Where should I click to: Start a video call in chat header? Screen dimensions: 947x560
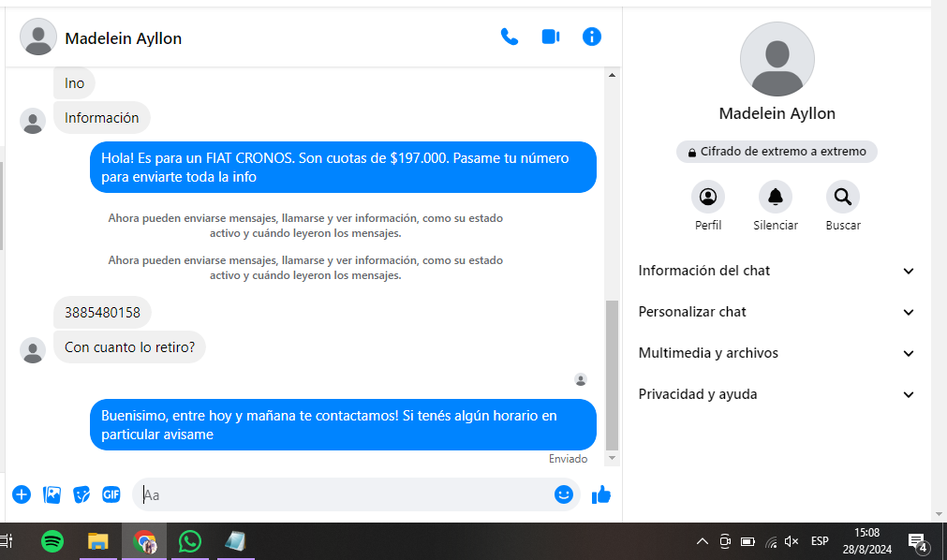pos(550,37)
